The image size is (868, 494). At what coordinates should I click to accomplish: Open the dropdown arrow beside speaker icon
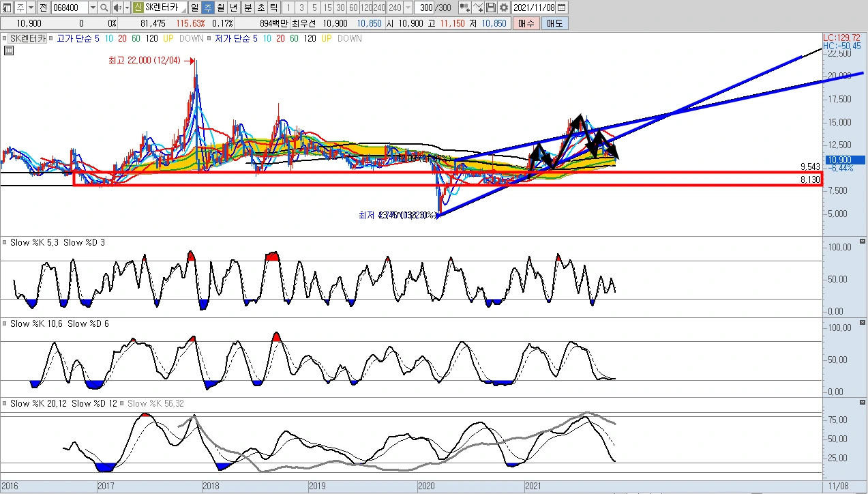128,8
